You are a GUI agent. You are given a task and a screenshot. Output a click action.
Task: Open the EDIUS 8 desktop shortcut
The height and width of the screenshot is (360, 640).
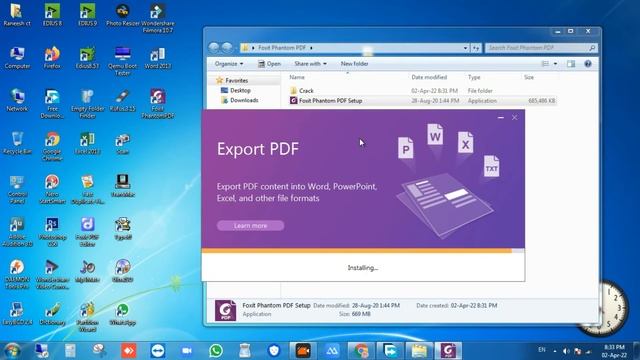(52, 15)
